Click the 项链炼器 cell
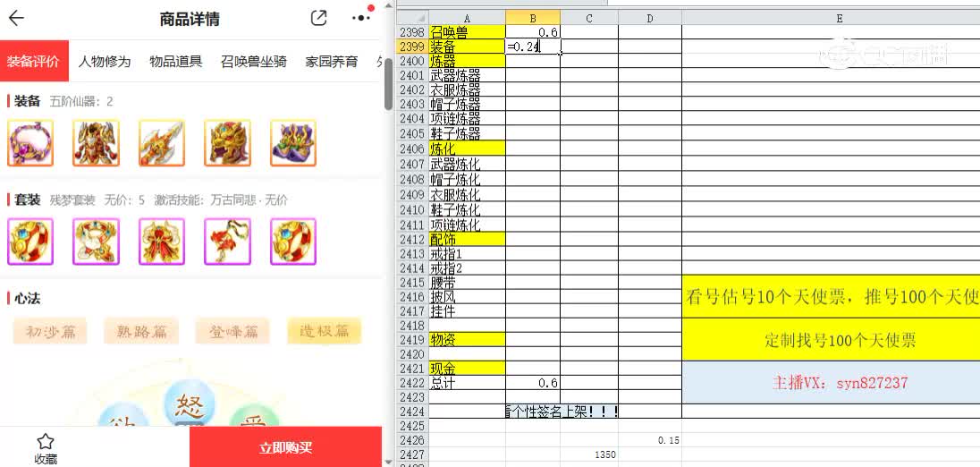This screenshot has height=467, width=980. point(467,119)
